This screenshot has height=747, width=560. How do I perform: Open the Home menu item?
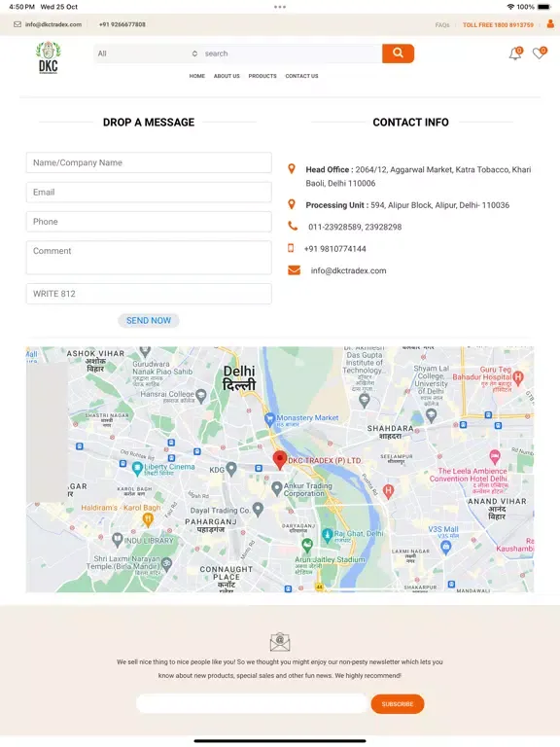(x=197, y=76)
